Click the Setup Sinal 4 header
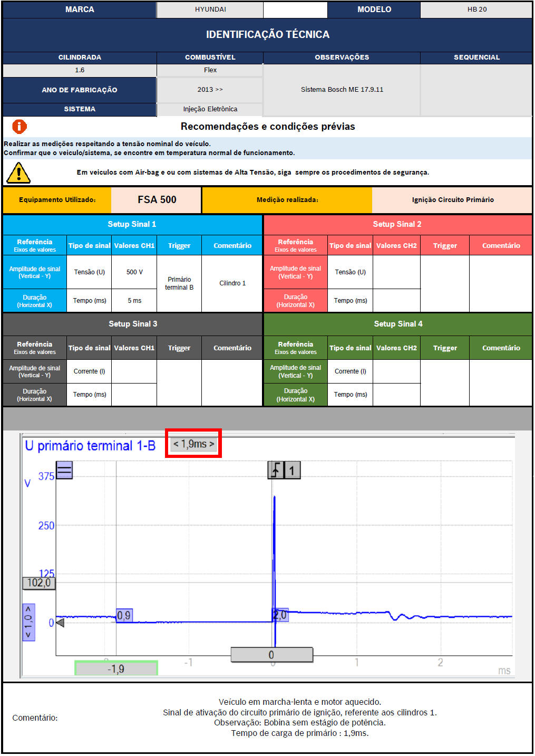 pyautogui.click(x=398, y=324)
